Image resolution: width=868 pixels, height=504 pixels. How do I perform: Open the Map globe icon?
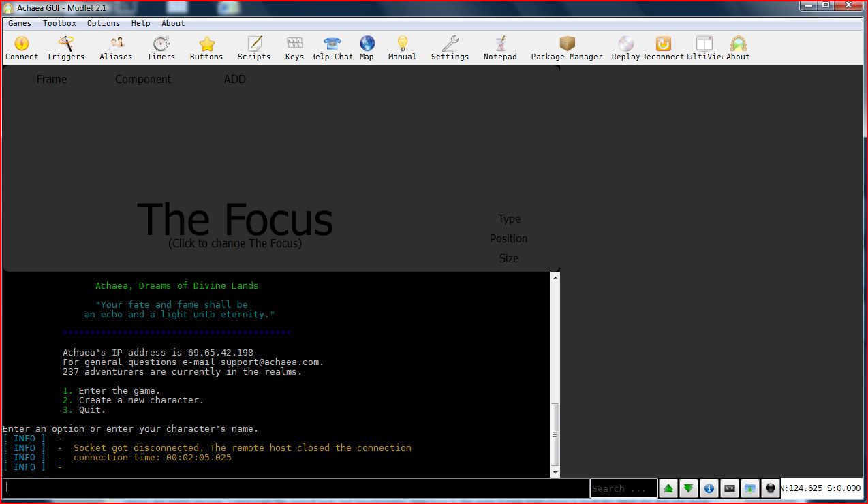click(x=367, y=48)
